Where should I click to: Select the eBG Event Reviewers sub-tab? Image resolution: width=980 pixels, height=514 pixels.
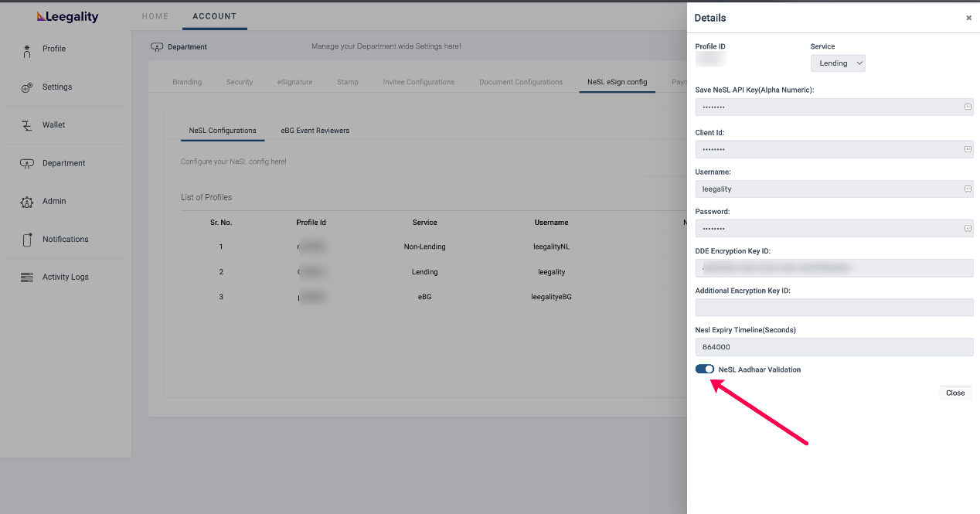(315, 131)
